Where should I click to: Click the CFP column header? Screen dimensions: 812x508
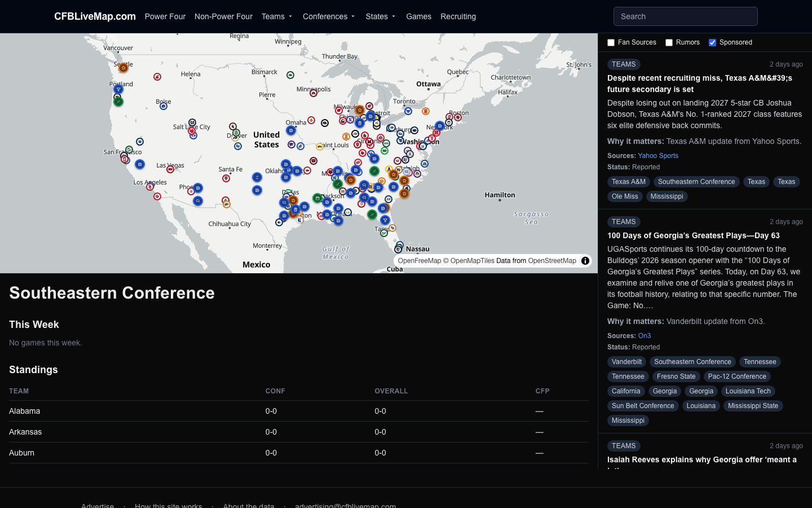(542, 391)
